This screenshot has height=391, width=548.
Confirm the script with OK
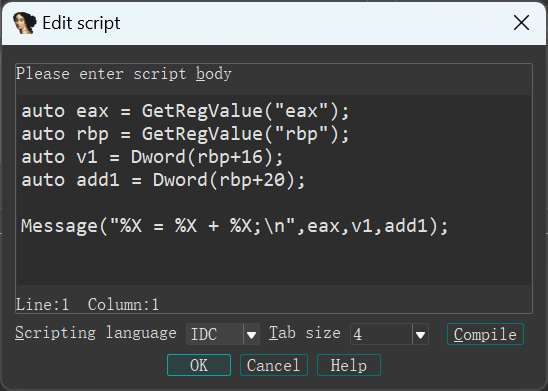[199, 365]
